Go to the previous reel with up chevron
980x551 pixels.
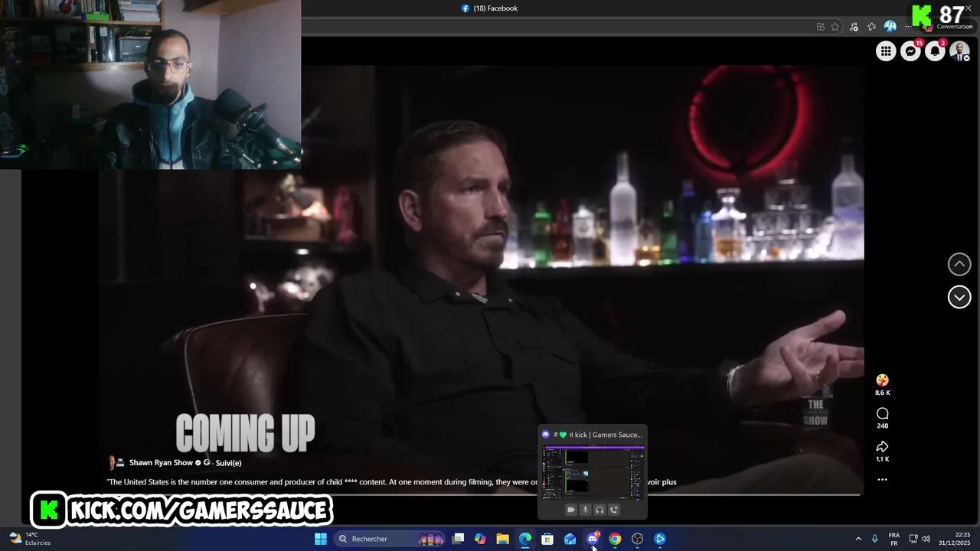pos(959,264)
